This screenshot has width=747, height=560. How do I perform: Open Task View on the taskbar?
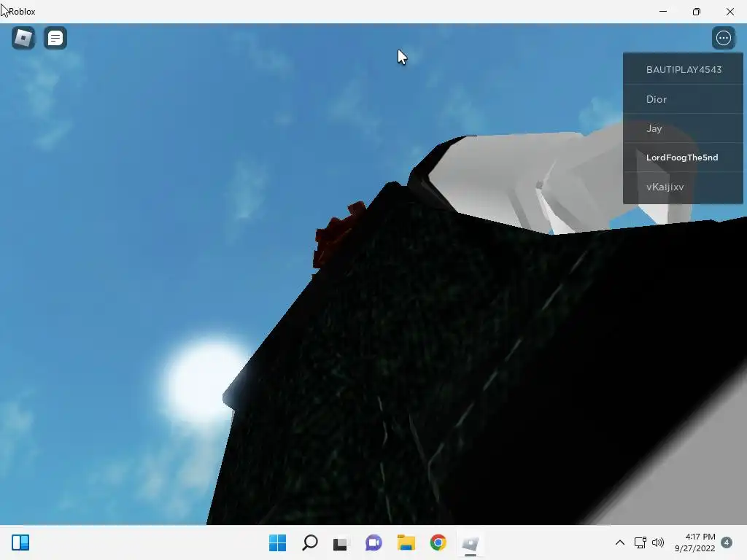tap(340, 542)
